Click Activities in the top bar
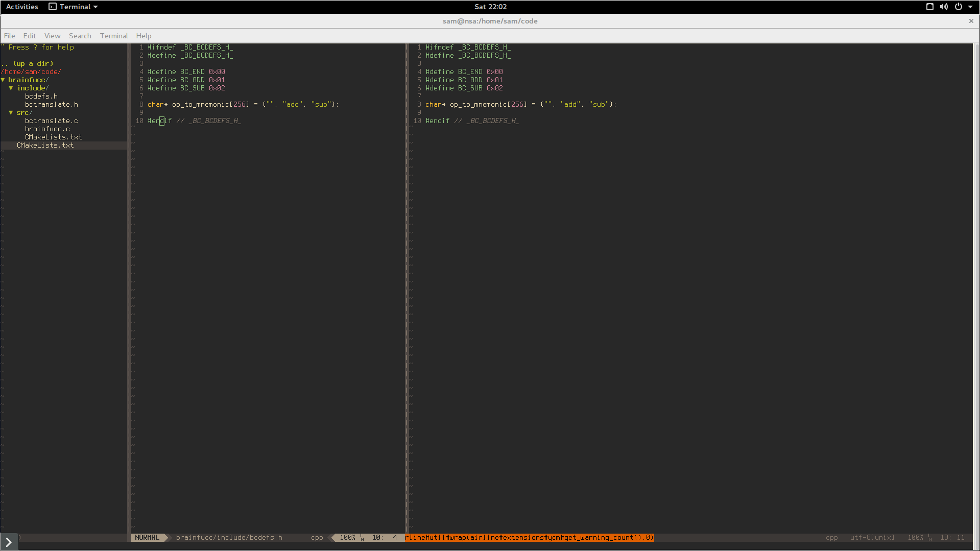Screen dimensions: 980x551 (22, 7)
